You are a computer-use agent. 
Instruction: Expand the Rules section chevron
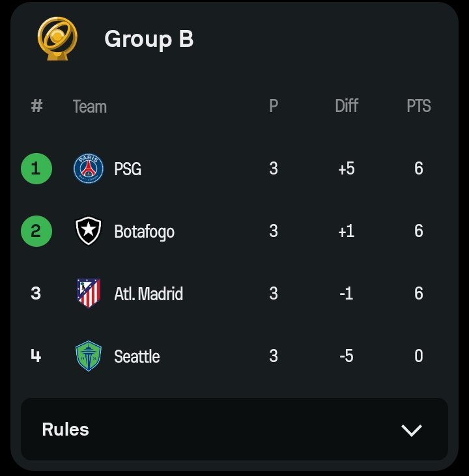tap(412, 430)
